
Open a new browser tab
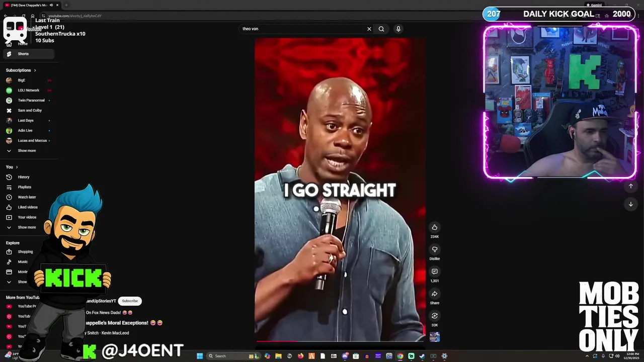(66, 5)
